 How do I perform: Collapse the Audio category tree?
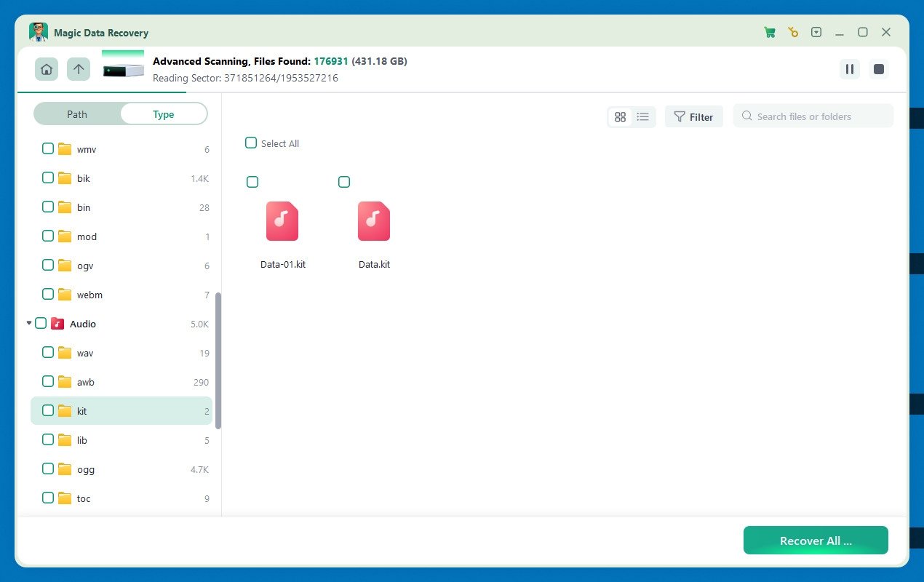(29, 323)
